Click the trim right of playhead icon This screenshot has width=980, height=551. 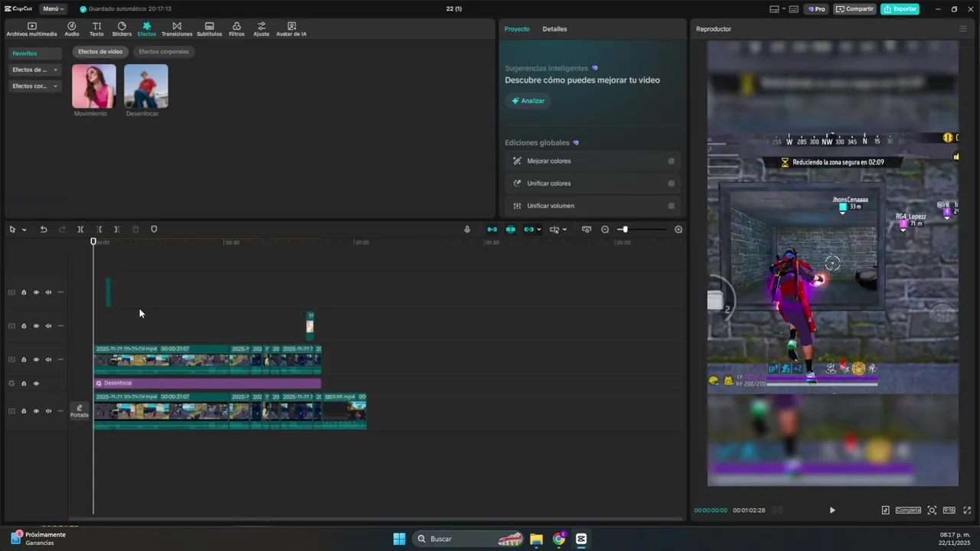click(x=116, y=230)
